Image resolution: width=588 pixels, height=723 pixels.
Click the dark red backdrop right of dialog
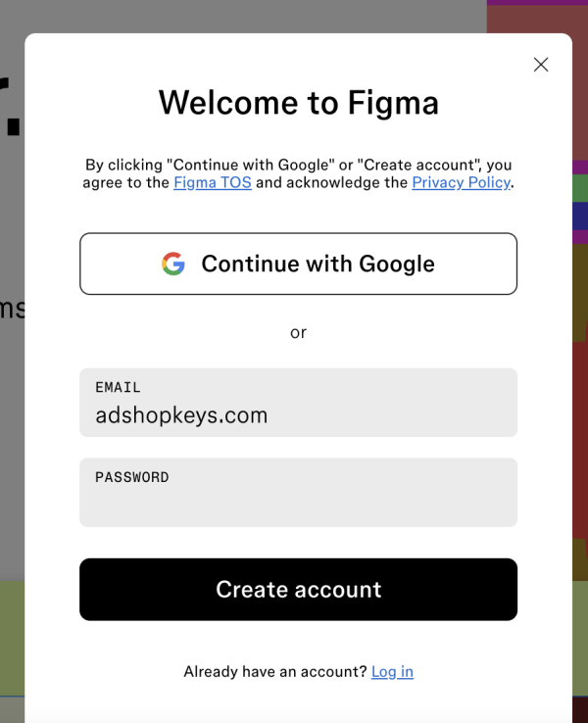[580, 438]
